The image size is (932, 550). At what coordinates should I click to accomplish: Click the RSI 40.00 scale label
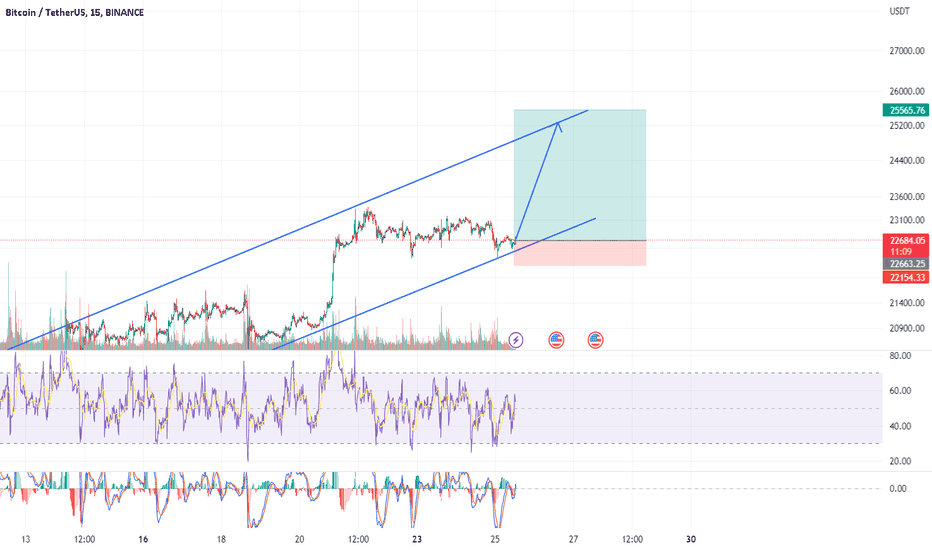pos(900,426)
